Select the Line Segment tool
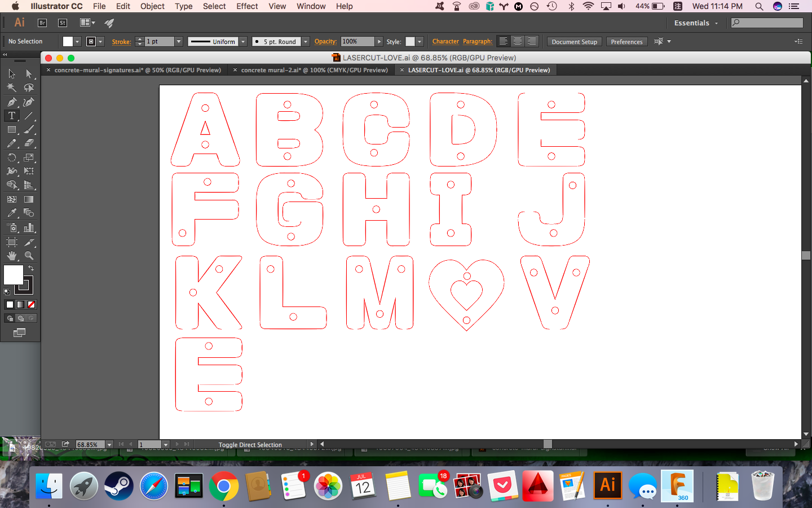 pyautogui.click(x=29, y=116)
